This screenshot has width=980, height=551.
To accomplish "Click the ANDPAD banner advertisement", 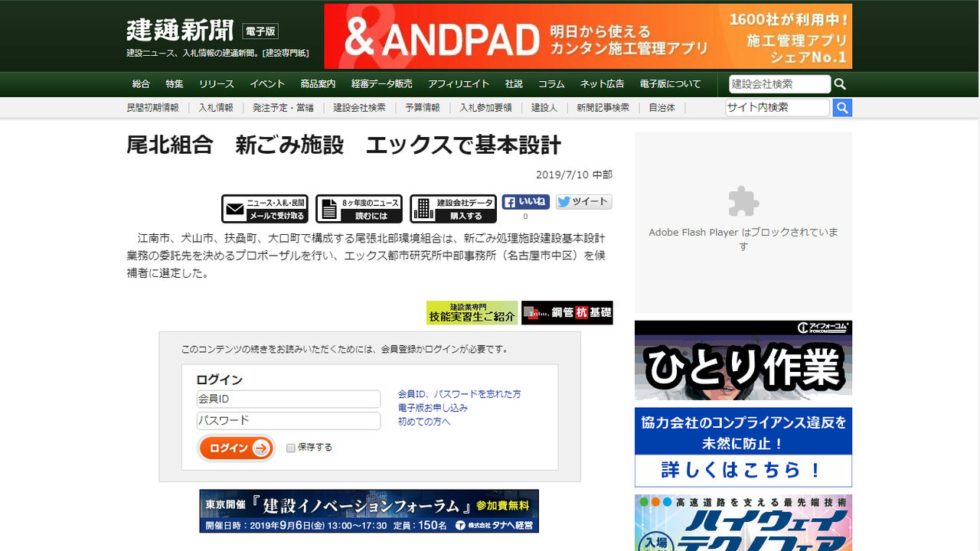I will pos(588,37).
